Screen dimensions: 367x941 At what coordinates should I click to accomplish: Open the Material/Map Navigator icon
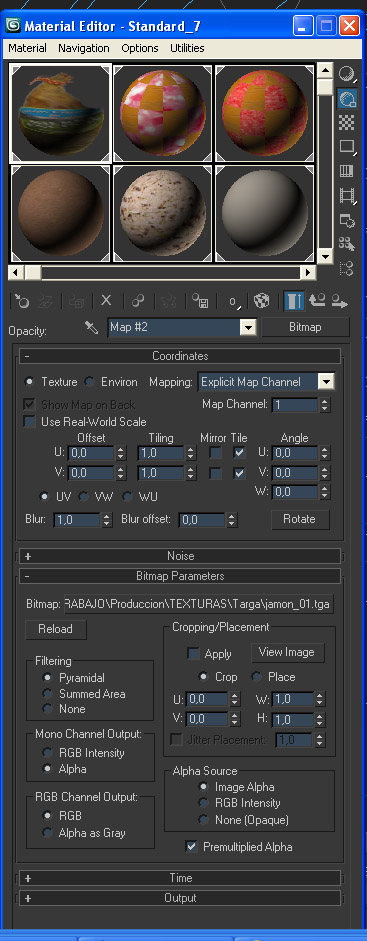[x=346, y=268]
